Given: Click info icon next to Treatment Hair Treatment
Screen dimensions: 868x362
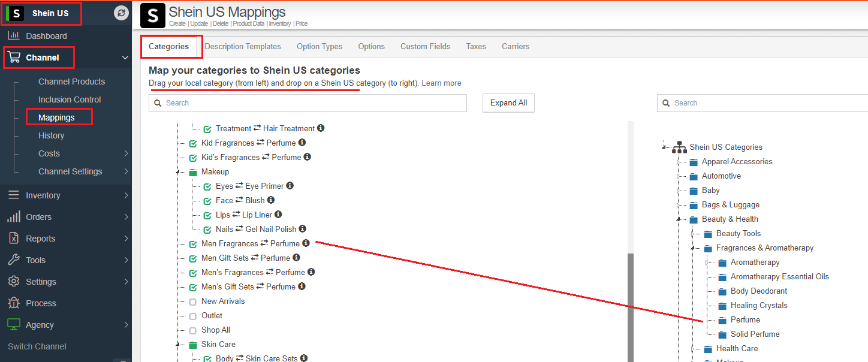Looking at the screenshot, I should [x=321, y=128].
